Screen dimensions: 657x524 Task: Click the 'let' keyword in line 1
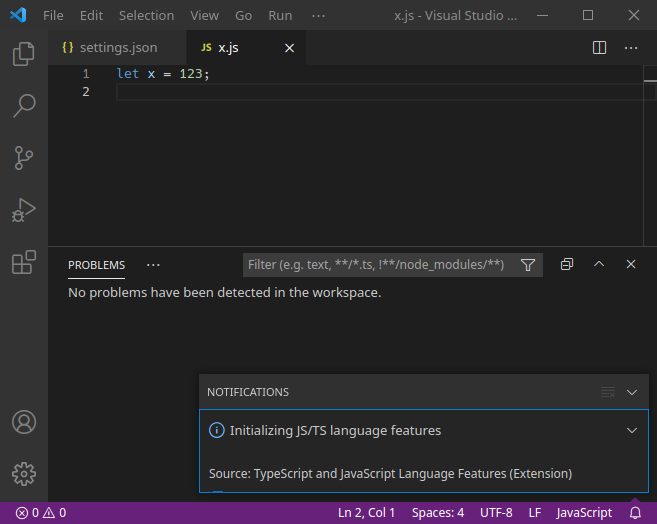coord(127,74)
